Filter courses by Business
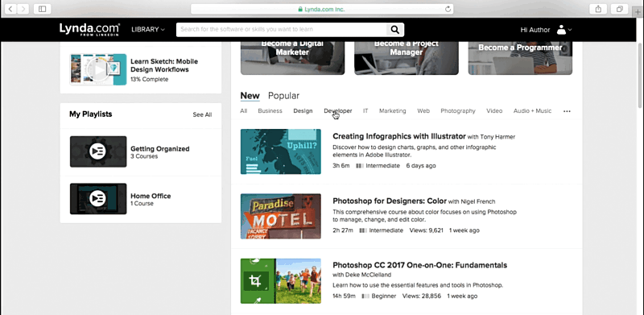Viewport: 644px width, 315px height. [x=270, y=111]
